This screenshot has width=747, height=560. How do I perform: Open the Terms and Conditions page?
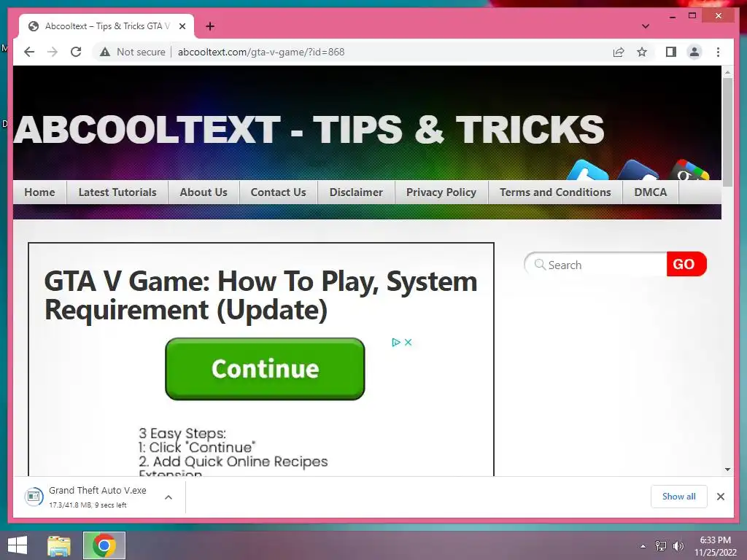(x=555, y=192)
